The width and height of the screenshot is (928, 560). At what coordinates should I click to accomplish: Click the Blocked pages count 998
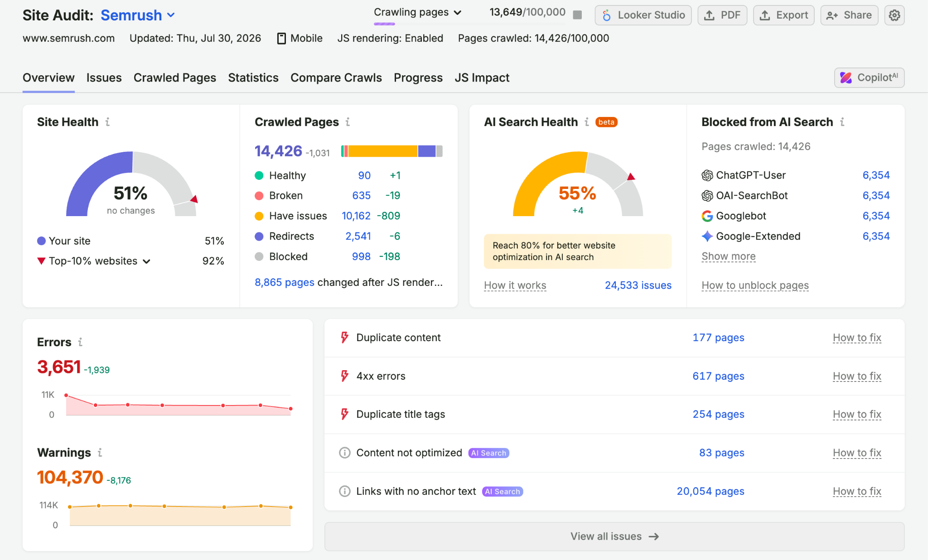point(361,256)
